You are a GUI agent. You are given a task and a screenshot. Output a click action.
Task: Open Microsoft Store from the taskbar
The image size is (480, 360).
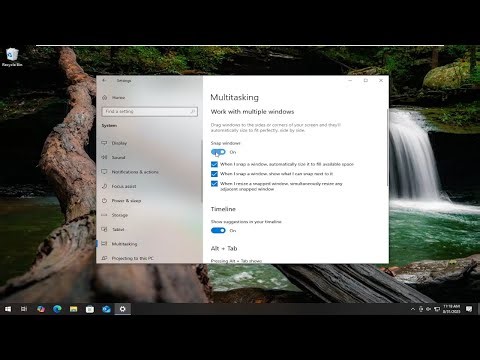[x=90, y=309]
